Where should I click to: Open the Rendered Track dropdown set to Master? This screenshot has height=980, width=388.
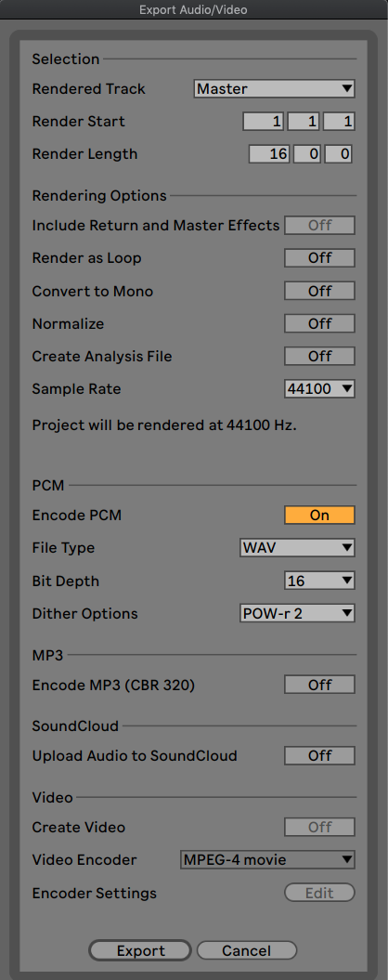pyautogui.click(x=274, y=89)
